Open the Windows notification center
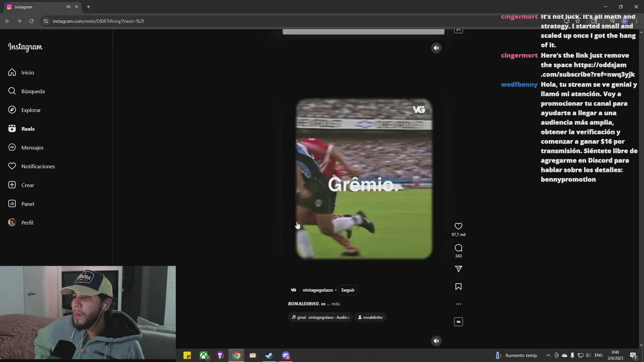 [633, 355]
